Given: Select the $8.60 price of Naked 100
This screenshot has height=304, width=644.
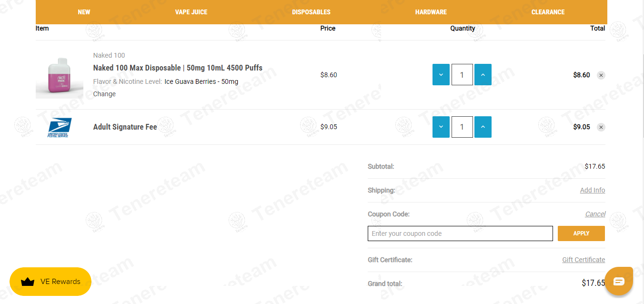Looking at the screenshot, I should click(x=329, y=75).
